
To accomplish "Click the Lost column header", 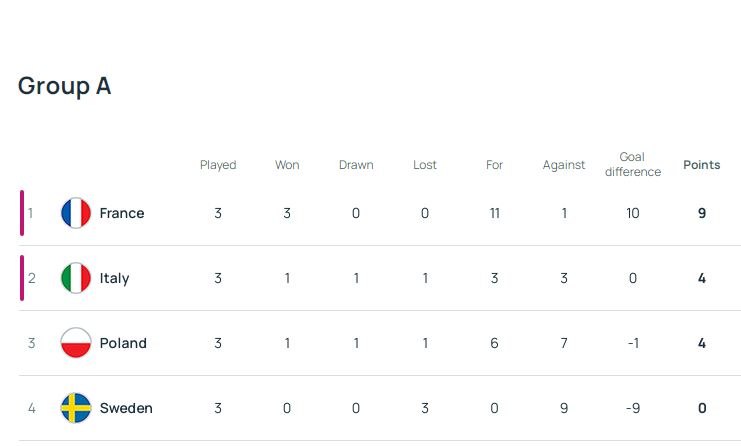I will [425, 165].
